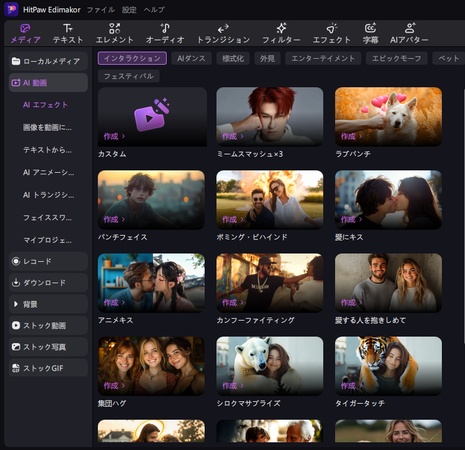Open the AIアバター icon
Screen dimensions: 465x450
click(410, 28)
